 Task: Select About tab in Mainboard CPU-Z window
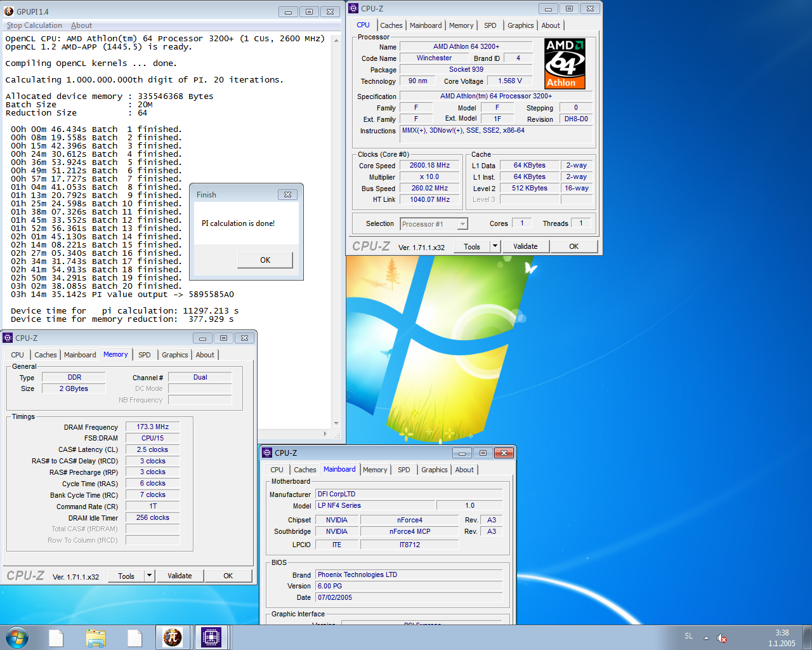pos(464,470)
